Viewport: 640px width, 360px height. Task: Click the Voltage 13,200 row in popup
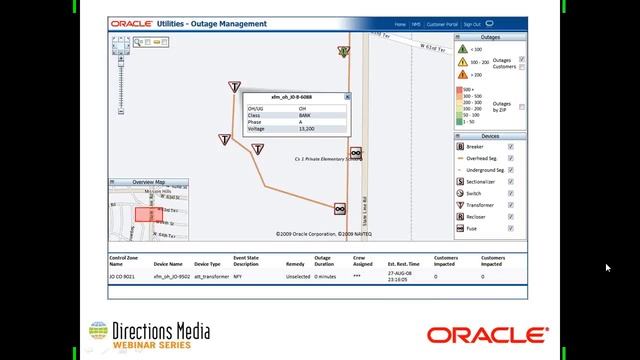tap(297, 129)
